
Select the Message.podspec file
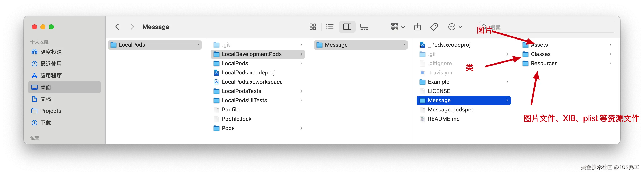(451, 110)
